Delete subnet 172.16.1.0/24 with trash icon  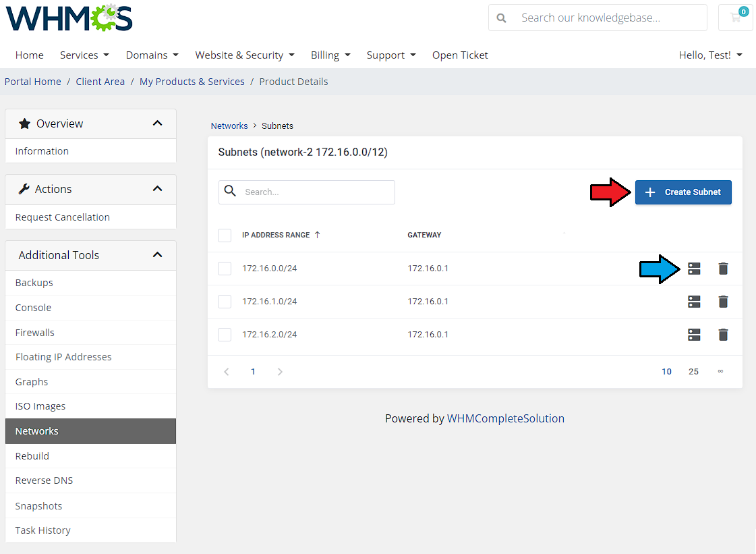[x=723, y=302]
